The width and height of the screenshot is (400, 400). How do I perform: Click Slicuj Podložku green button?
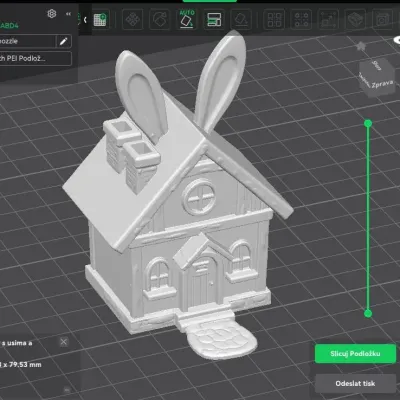[x=355, y=354]
